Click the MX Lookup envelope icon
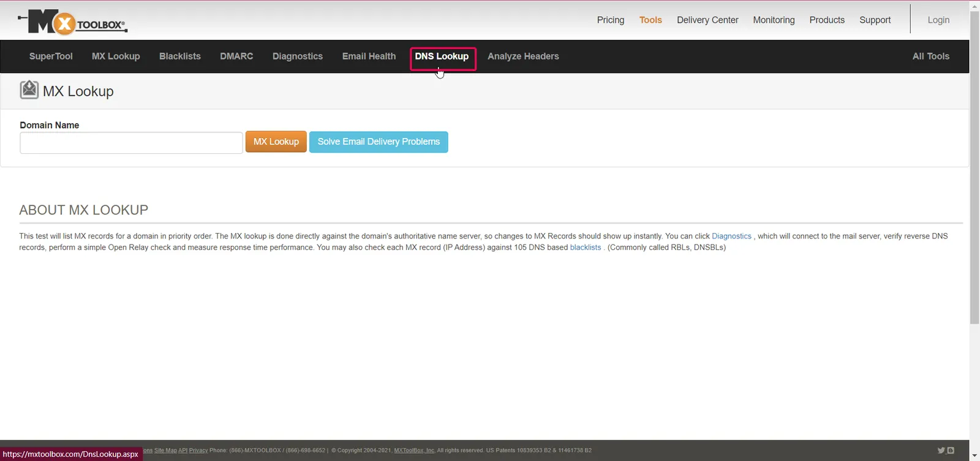The width and height of the screenshot is (980, 461). click(x=29, y=90)
